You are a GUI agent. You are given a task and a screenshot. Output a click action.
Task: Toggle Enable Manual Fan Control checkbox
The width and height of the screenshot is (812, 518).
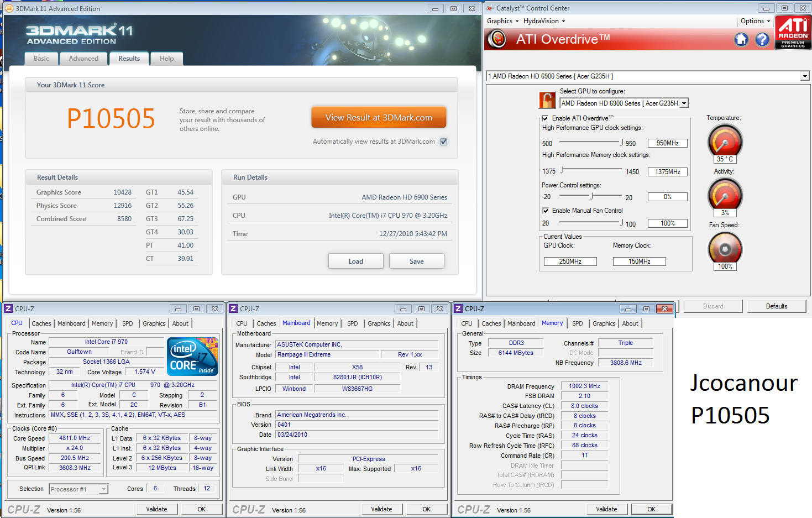click(x=545, y=211)
